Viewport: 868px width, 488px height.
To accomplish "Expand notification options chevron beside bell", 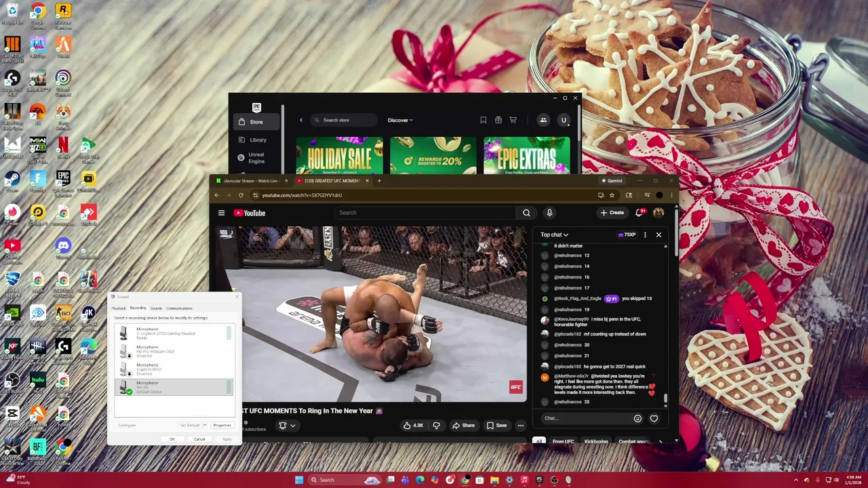I will (293, 426).
